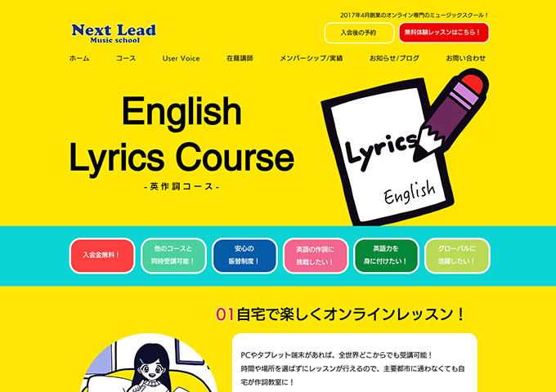Open the お問い合わせ menu item
556x392 pixels.
[x=465, y=59]
